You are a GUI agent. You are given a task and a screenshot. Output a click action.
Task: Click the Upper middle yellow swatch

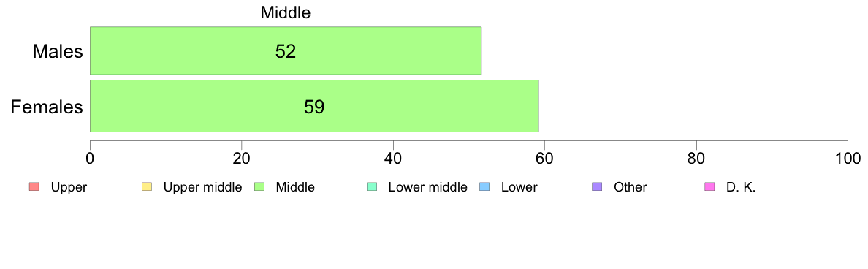point(147,187)
